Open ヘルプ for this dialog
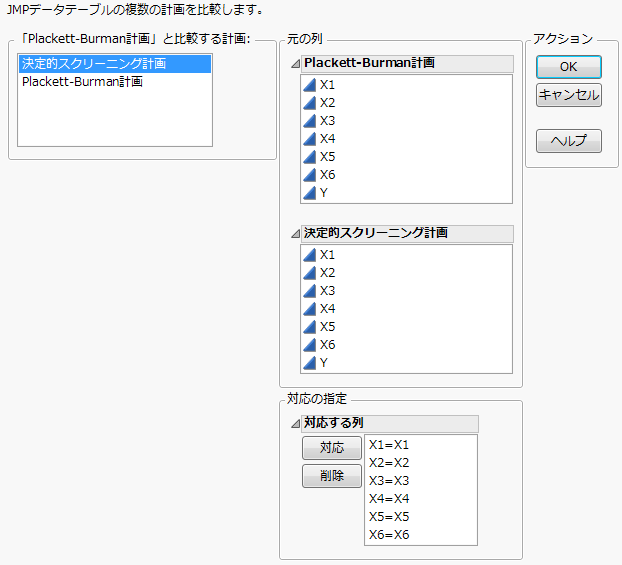This screenshot has height=565, width=622. click(568, 140)
